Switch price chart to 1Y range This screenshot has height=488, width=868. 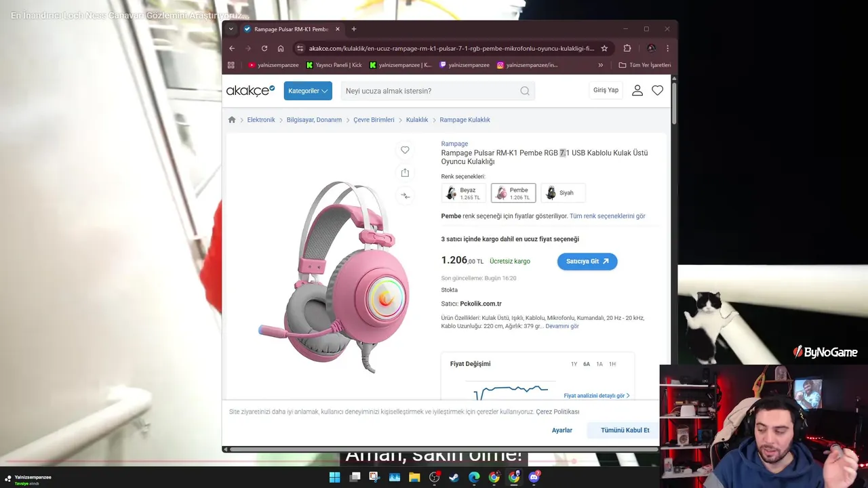coord(574,364)
